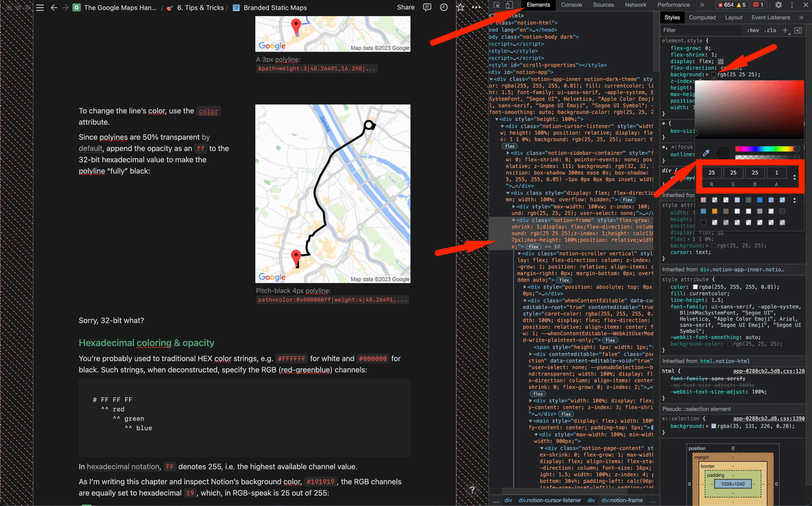Screen dimensions: 812x506
Task: Toggle the device toolbar in DevTools
Action: pyautogui.click(x=509, y=5)
